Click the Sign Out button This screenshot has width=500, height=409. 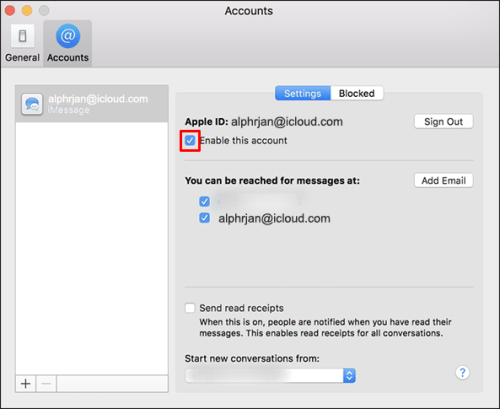coord(443,122)
